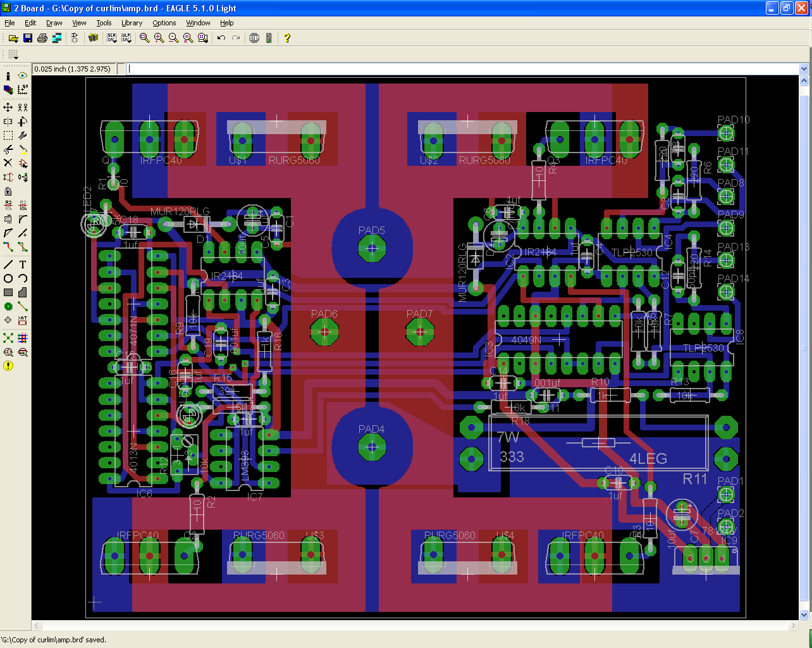
Task: Open the command history dropdown arrow
Action: 804,69
